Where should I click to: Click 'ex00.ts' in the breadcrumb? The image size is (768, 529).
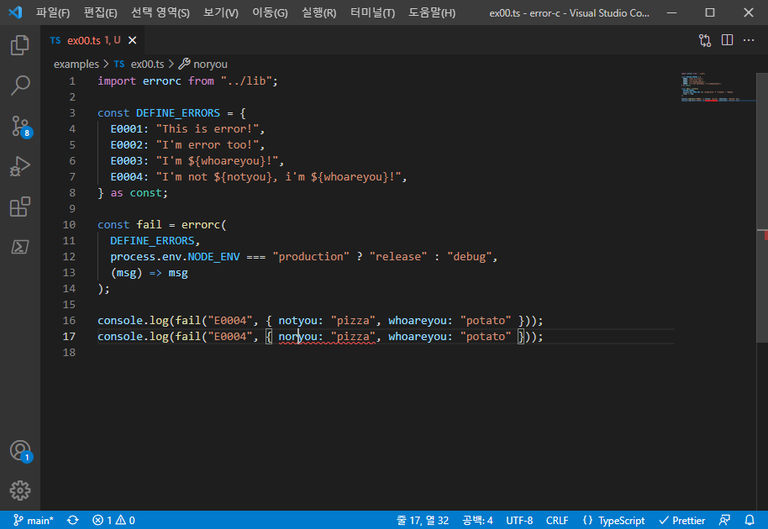147,64
